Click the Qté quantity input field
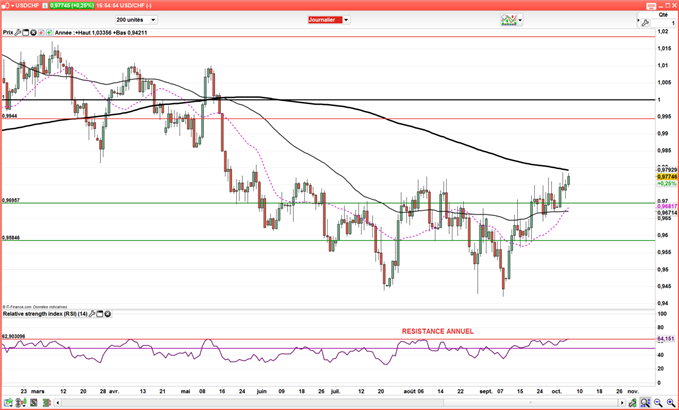 (x=663, y=23)
